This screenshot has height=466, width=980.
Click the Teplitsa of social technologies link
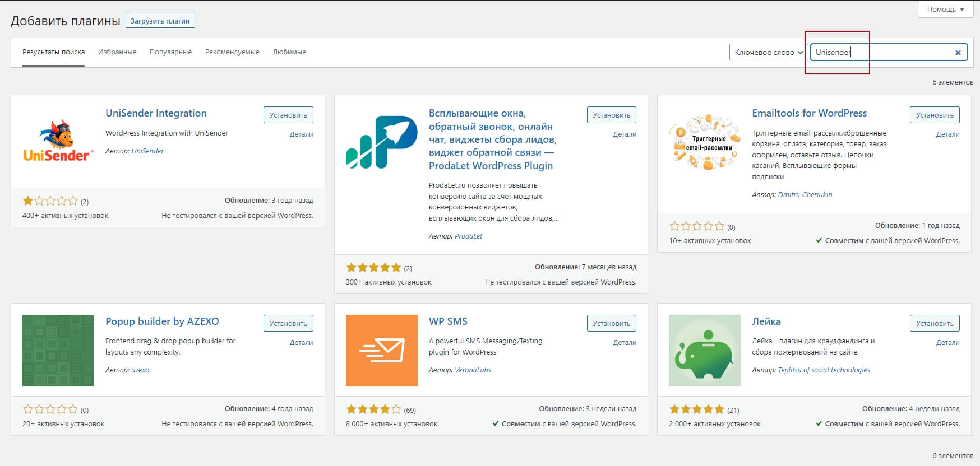(x=824, y=370)
